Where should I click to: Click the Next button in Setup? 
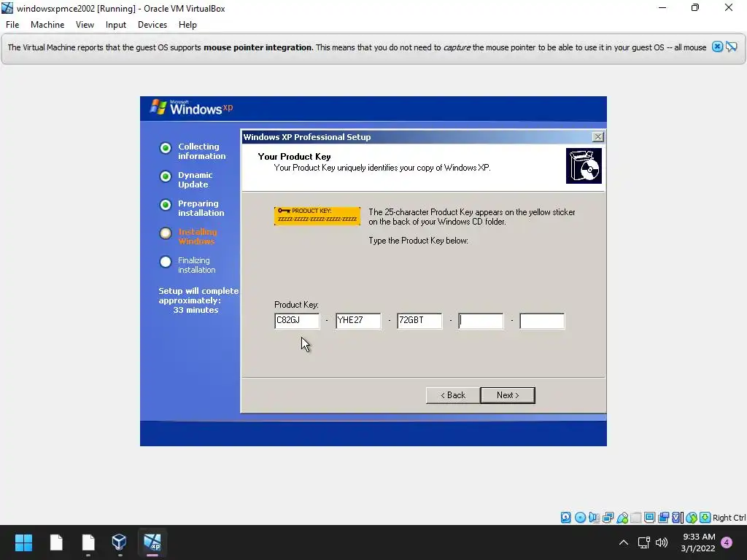[508, 395]
